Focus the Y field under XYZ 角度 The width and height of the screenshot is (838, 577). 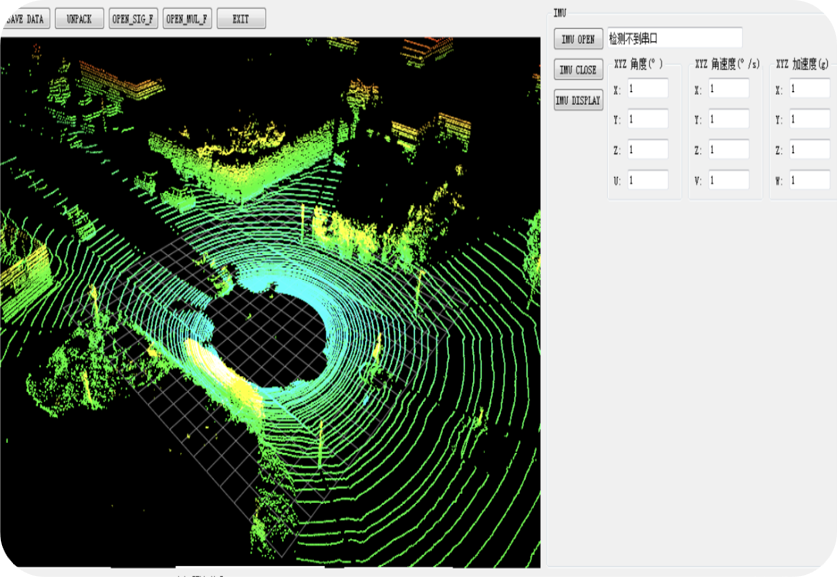647,119
